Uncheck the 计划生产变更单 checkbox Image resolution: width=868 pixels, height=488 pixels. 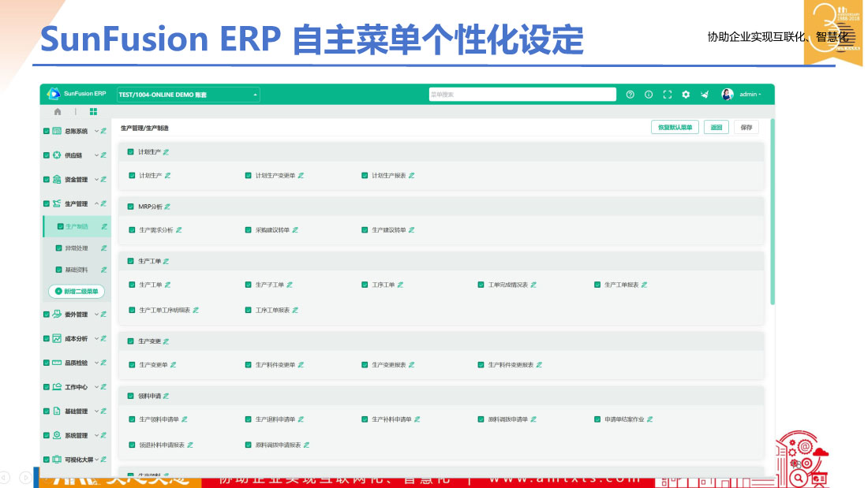(x=248, y=176)
